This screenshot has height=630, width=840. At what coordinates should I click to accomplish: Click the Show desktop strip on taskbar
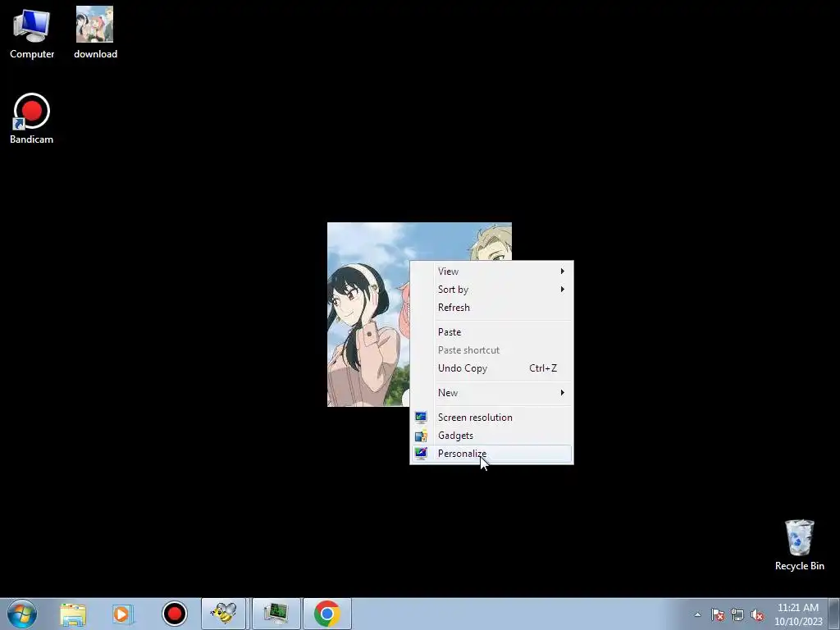(834, 614)
